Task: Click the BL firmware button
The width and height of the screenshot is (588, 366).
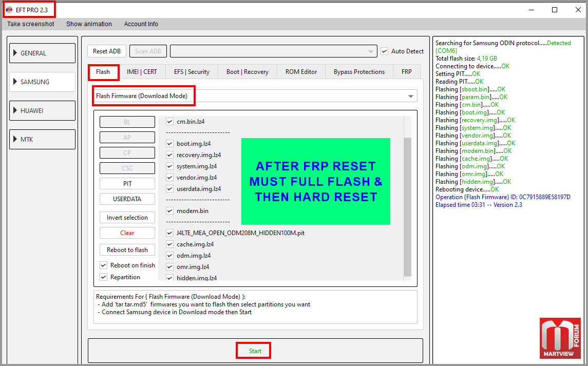Action: pos(127,122)
